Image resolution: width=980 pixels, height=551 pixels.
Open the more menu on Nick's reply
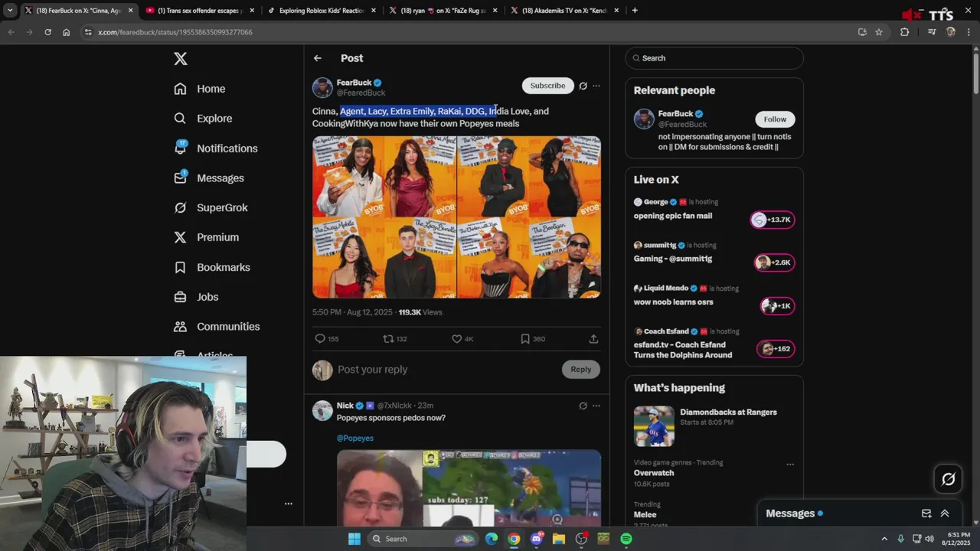[596, 406]
